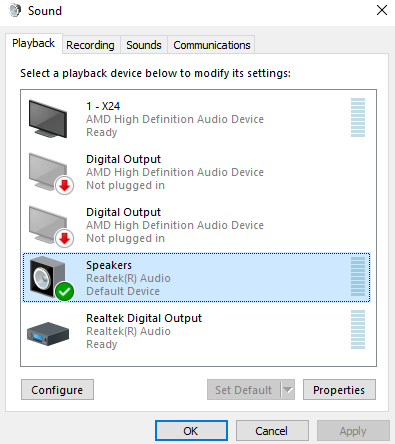Click the Speakers device icon
The width and height of the screenshot is (395, 444).
[x=47, y=277]
